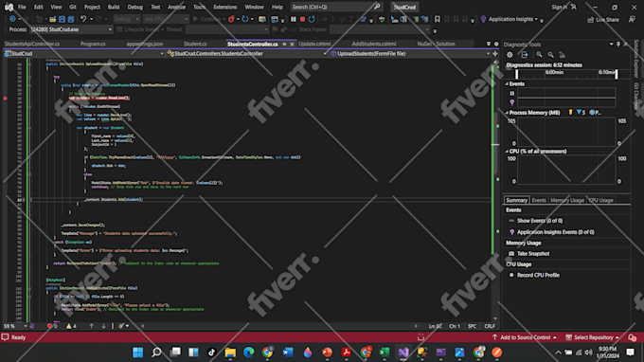This screenshot has width=644, height=362.
Task: Collapse the Events section in Diagnostic Tools
Action: tap(507, 83)
